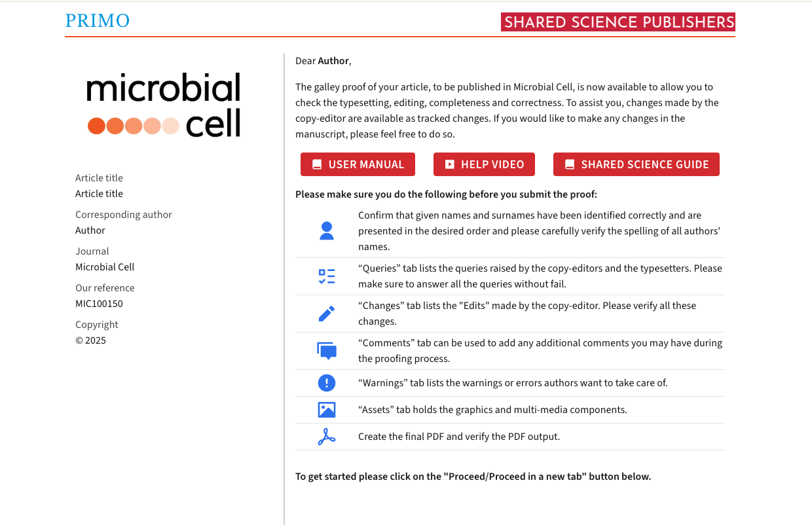Click the Microbial Cell journal name text
Screen dimensions: 812x525
105,267
